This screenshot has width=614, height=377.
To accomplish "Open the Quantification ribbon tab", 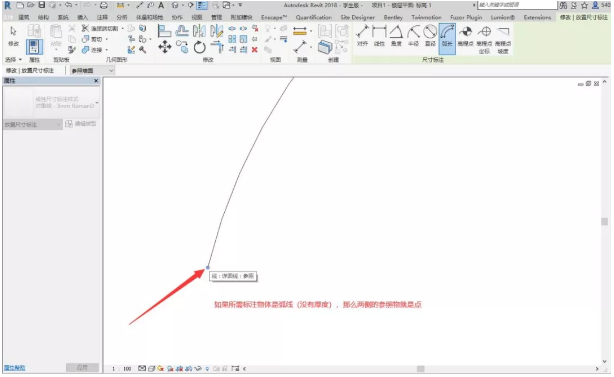I will point(314,17).
